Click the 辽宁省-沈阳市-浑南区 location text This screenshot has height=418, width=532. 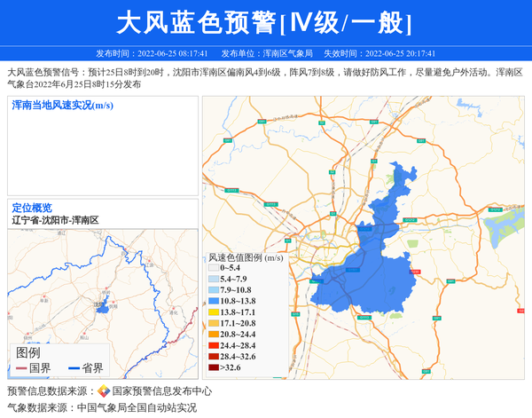tap(55, 220)
